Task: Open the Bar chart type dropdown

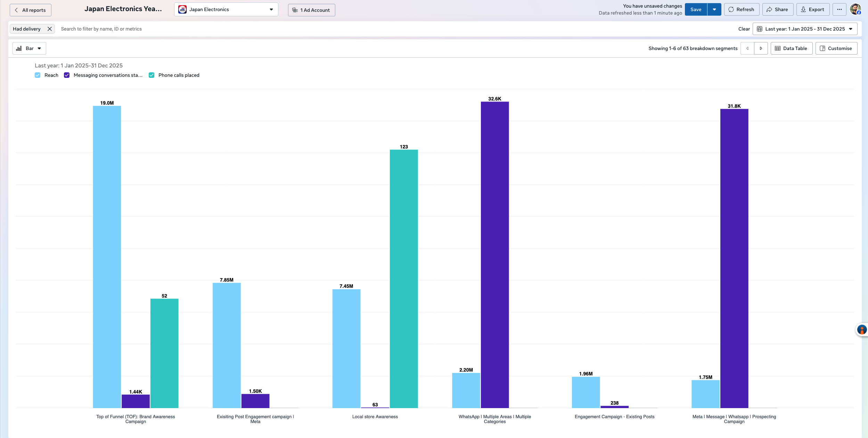Action: click(x=29, y=48)
